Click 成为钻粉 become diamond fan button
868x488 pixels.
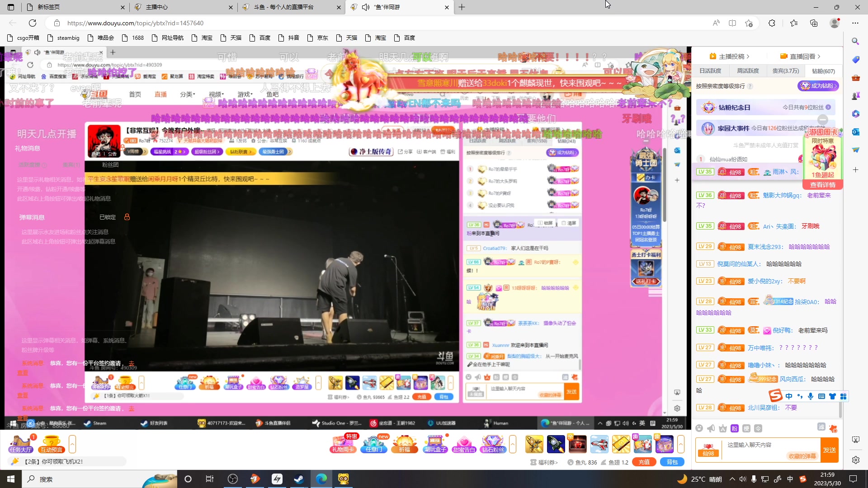pyautogui.click(x=818, y=86)
